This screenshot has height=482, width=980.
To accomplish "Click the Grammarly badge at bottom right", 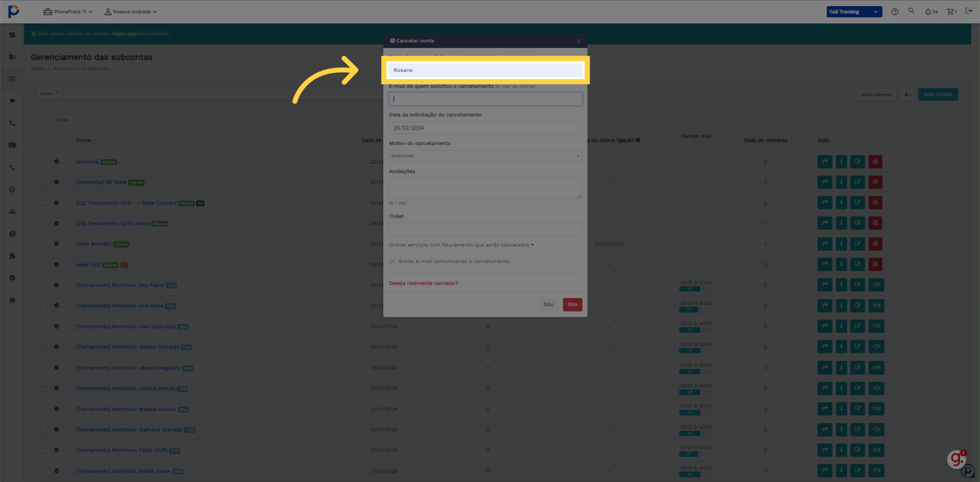I will click(957, 459).
